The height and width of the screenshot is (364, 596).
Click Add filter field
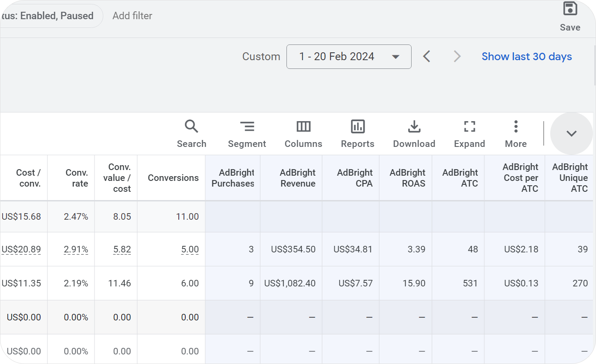[132, 16]
